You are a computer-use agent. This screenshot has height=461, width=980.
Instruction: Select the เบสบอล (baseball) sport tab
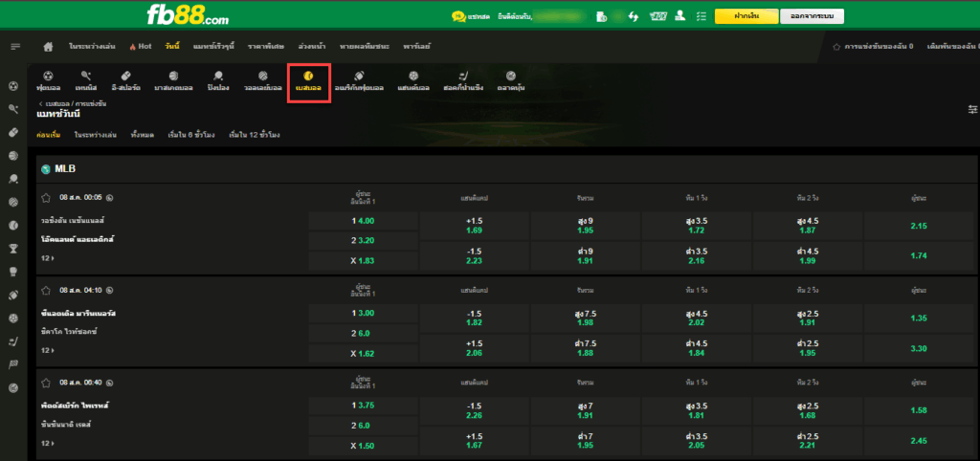click(x=308, y=82)
